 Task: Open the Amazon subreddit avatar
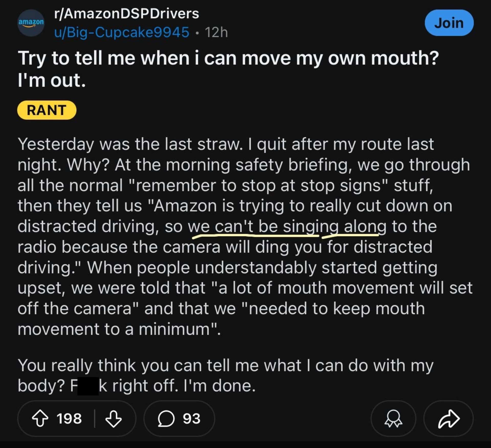(31, 23)
